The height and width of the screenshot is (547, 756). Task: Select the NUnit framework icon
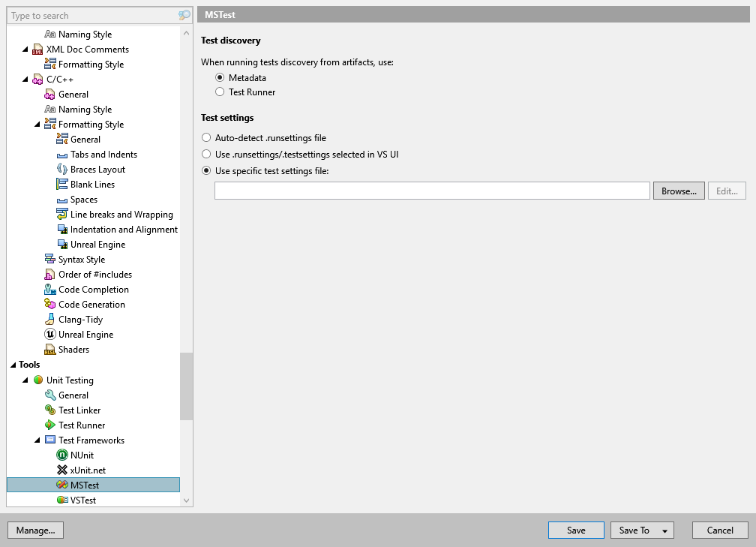pyautogui.click(x=63, y=455)
